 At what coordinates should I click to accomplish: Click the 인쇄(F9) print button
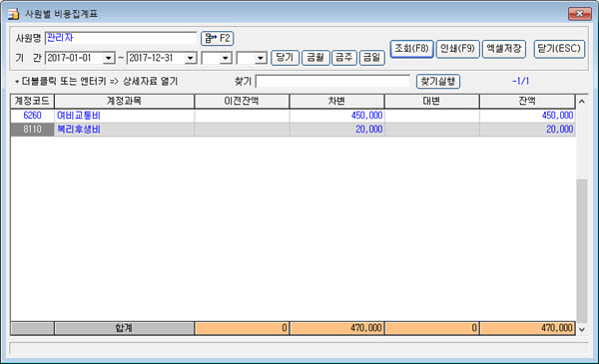point(457,49)
